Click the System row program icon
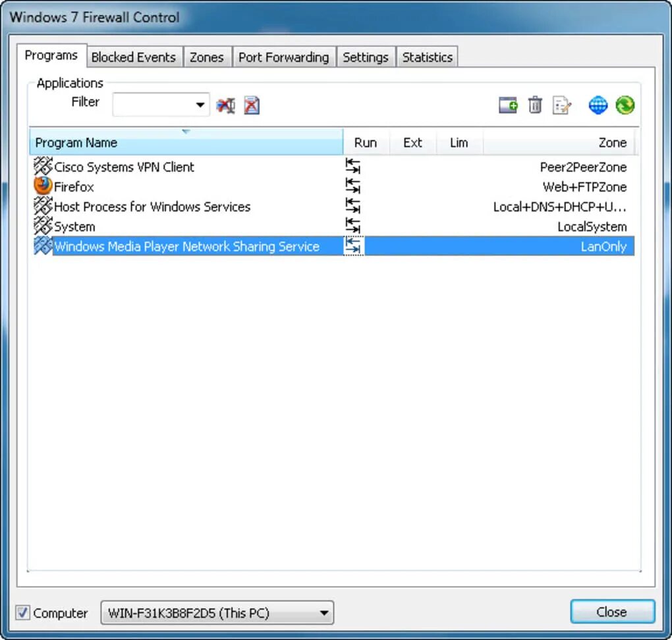The image size is (672, 640). point(43,226)
